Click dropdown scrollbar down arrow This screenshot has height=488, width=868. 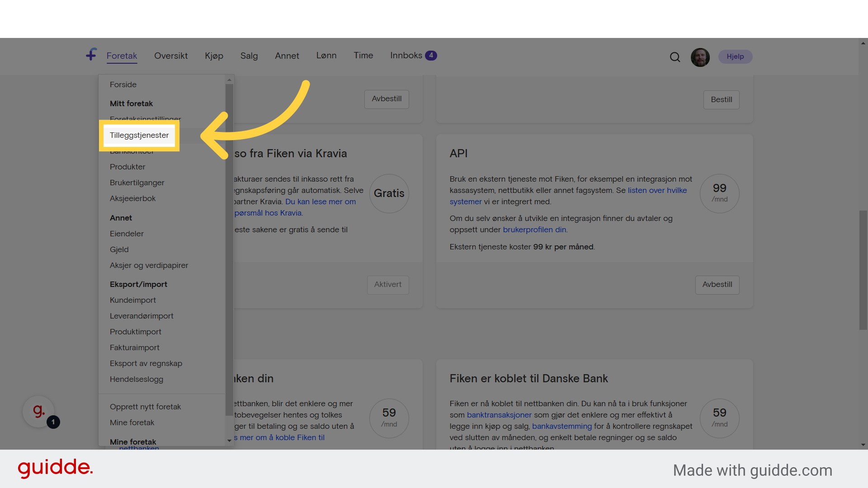pos(229,441)
